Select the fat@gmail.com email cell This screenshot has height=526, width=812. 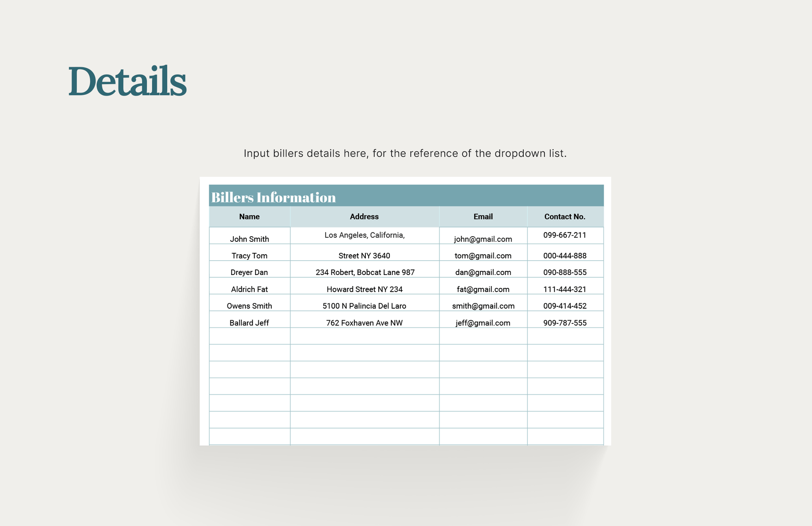483,286
